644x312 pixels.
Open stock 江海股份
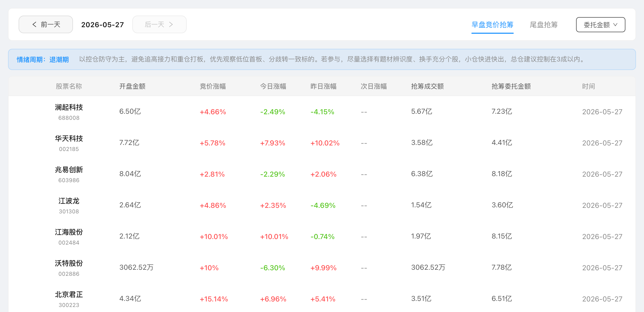69,232
